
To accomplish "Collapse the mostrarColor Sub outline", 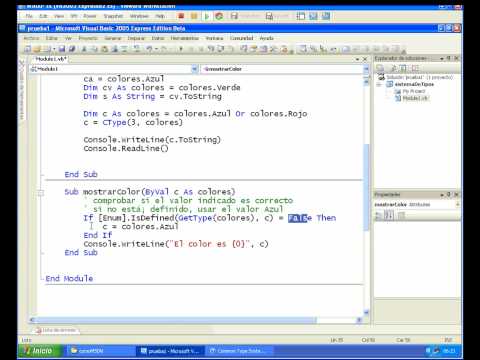I will pos(41,192).
